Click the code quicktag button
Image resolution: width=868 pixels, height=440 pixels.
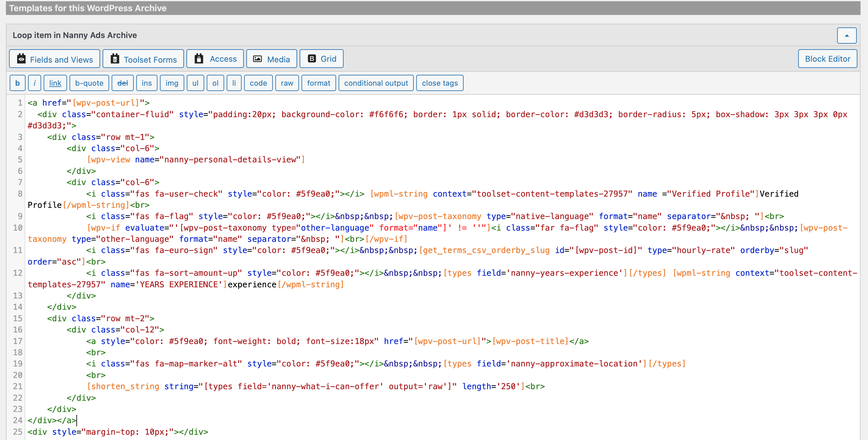258,83
